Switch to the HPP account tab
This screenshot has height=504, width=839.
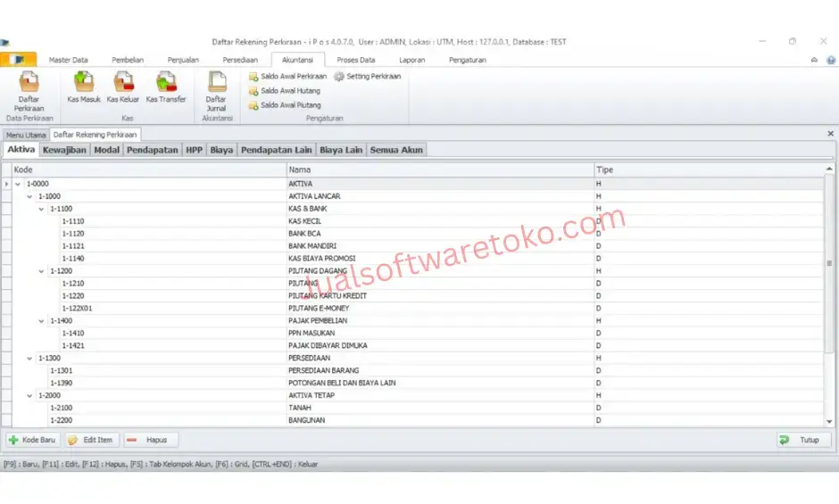tap(194, 150)
